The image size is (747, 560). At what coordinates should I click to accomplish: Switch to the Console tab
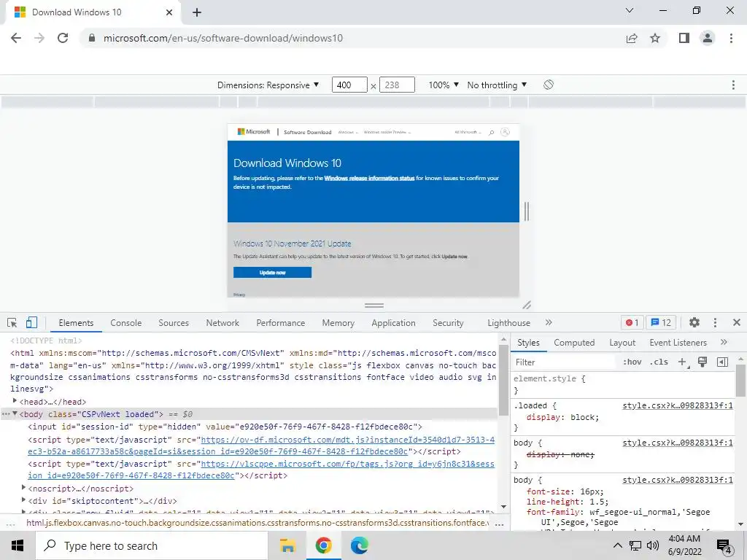[125, 323]
